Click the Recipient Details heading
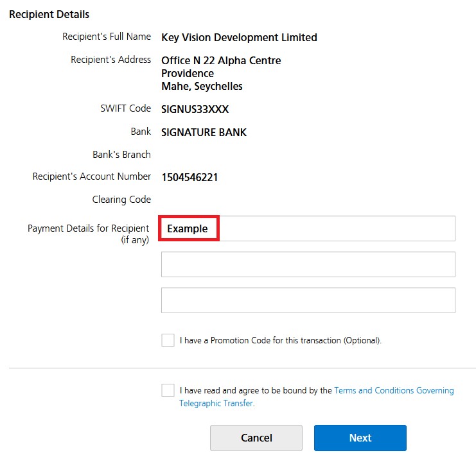Viewport: 476px width, 464px height. pos(49,14)
